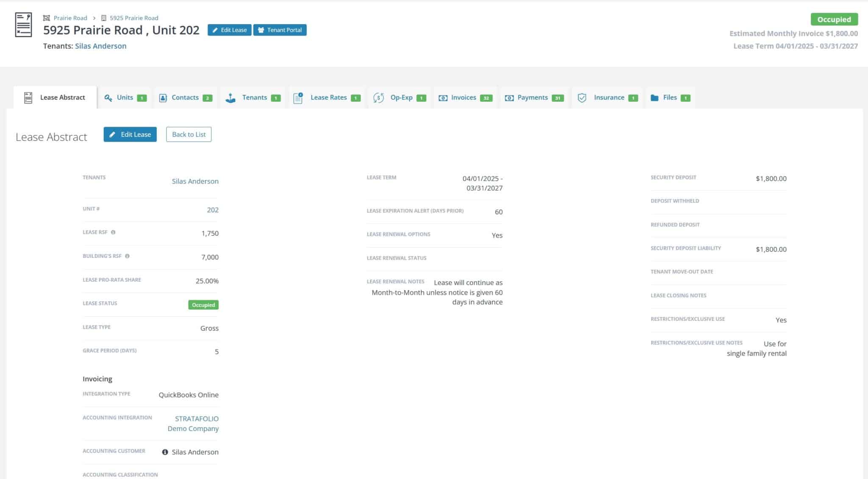Click Edit Lease button beside Lease Abstract
Image resolution: width=868 pixels, height=479 pixels.
(x=130, y=134)
